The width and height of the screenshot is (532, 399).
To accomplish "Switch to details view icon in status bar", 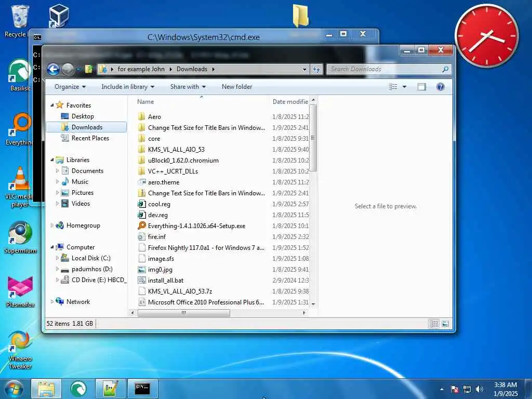I will 434,324.
